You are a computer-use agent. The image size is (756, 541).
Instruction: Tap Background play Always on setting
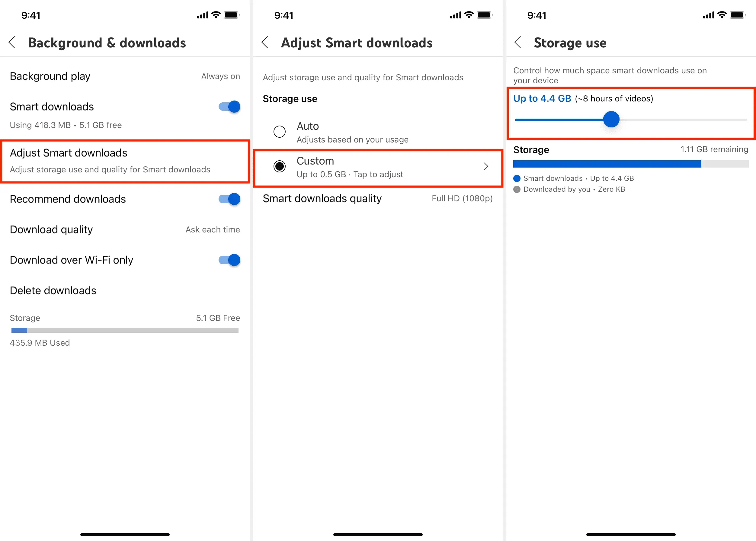point(125,76)
